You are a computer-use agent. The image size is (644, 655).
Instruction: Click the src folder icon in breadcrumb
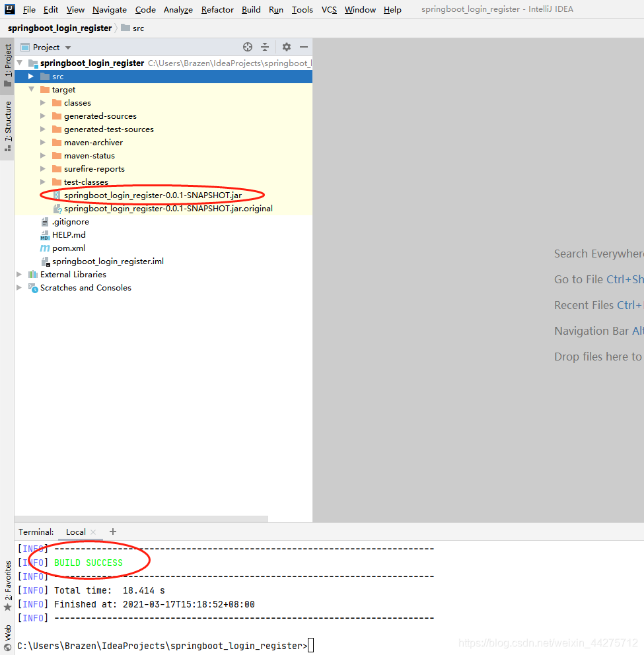[x=125, y=28]
